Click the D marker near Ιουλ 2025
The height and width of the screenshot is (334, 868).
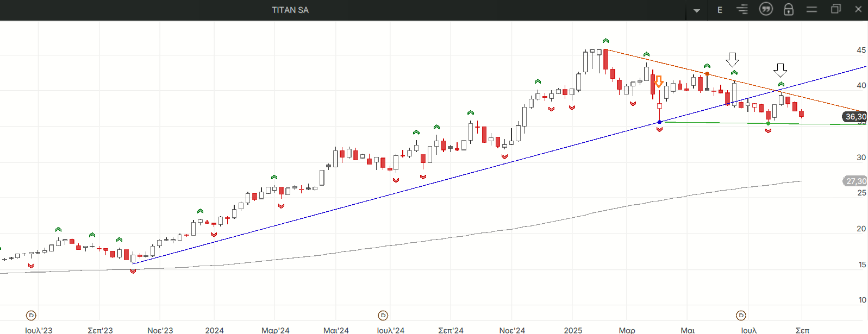(741, 315)
